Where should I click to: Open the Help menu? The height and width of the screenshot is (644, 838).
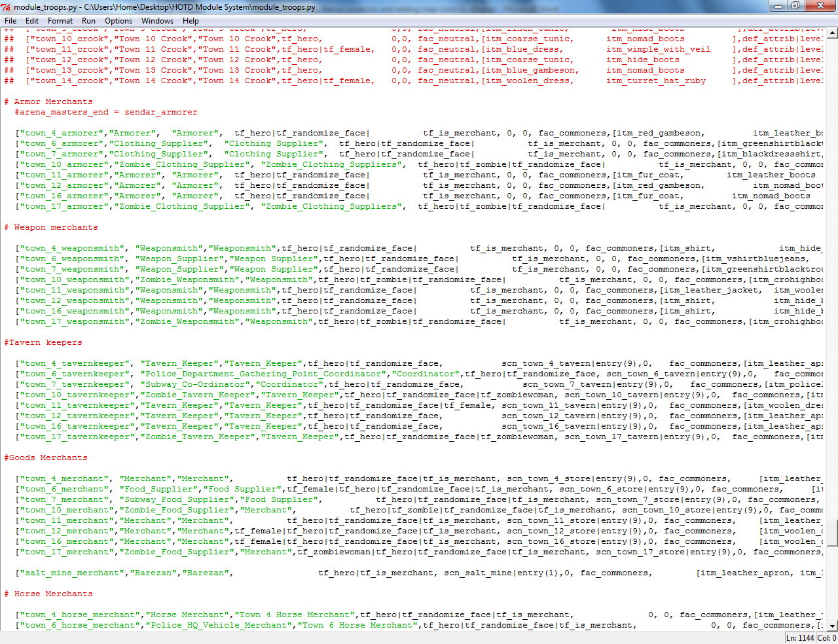[191, 21]
